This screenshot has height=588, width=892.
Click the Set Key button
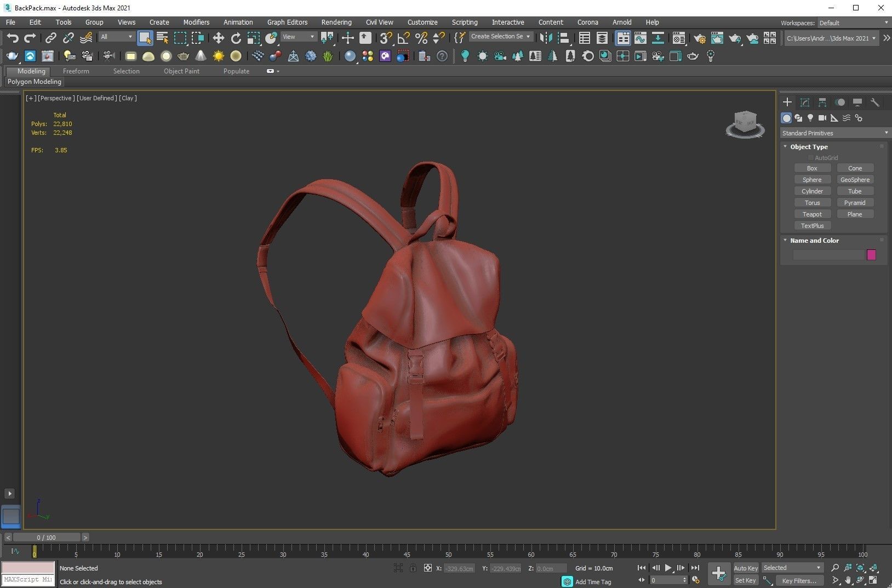(x=746, y=580)
